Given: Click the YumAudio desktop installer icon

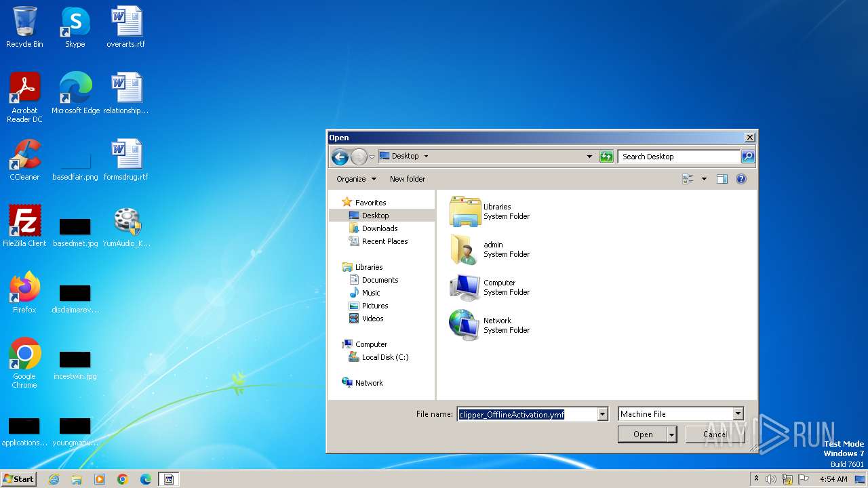Looking at the screenshot, I should tap(127, 226).
